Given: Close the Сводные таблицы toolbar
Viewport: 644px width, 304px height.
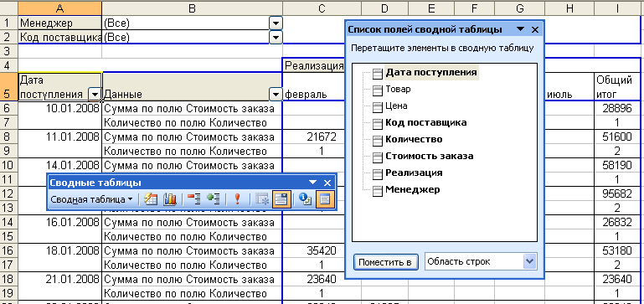Looking at the screenshot, I should pos(327,183).
